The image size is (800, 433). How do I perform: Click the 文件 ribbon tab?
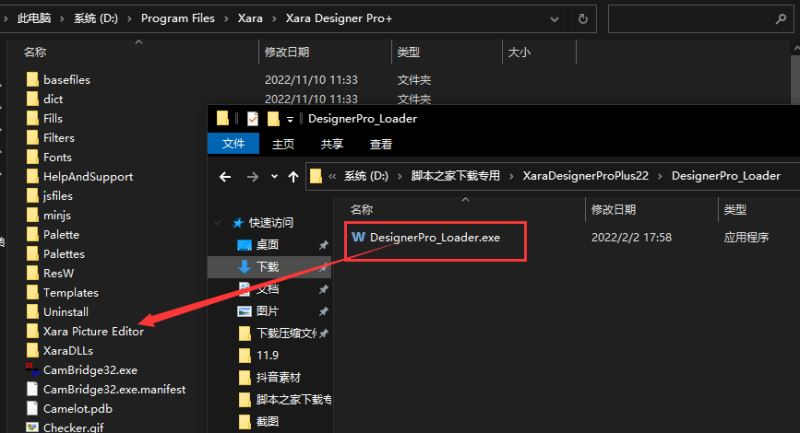(233, 144)
